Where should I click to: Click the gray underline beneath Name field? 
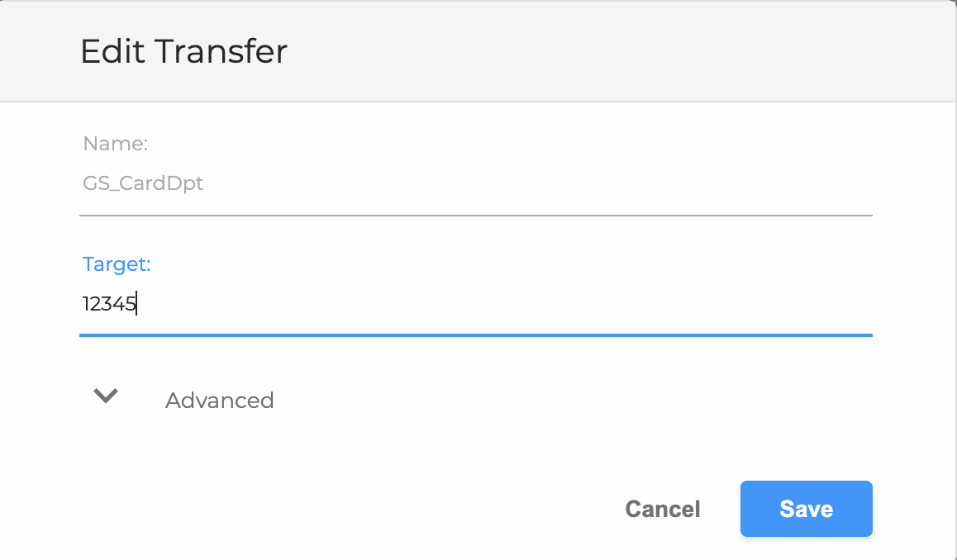pos(475,216)
